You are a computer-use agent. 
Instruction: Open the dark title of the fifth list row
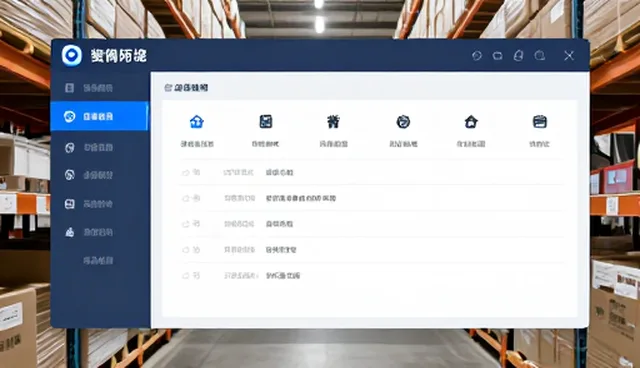point(283,276)
